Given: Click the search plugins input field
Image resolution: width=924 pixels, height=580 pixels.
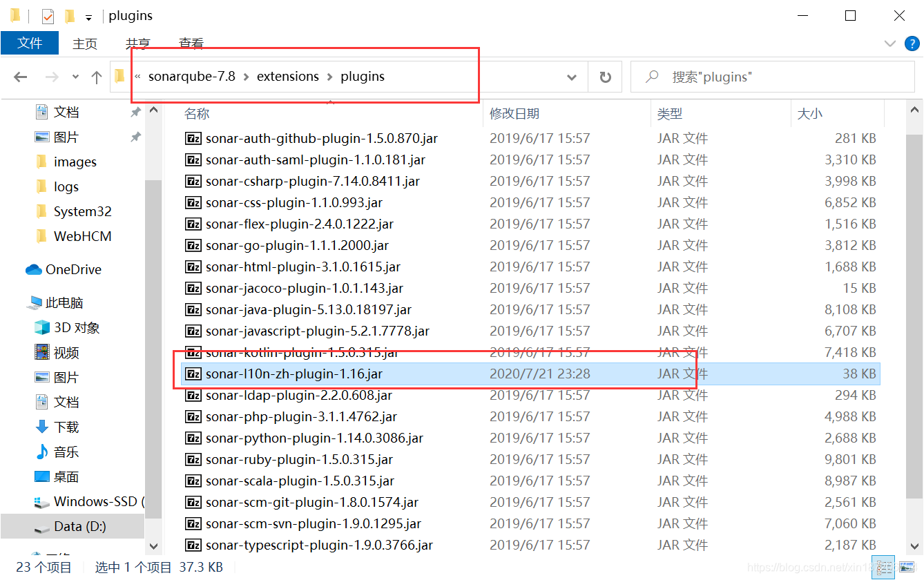Looking at the screenshot, I should click(x=773, y=77).
